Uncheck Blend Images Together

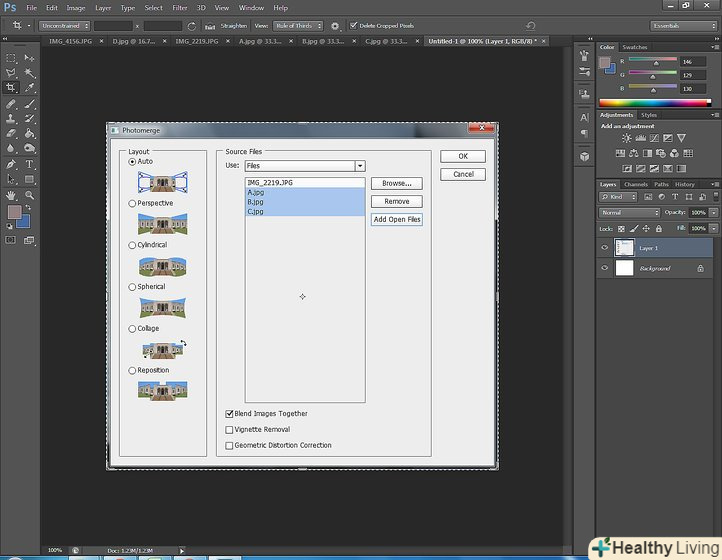point(230,413)
